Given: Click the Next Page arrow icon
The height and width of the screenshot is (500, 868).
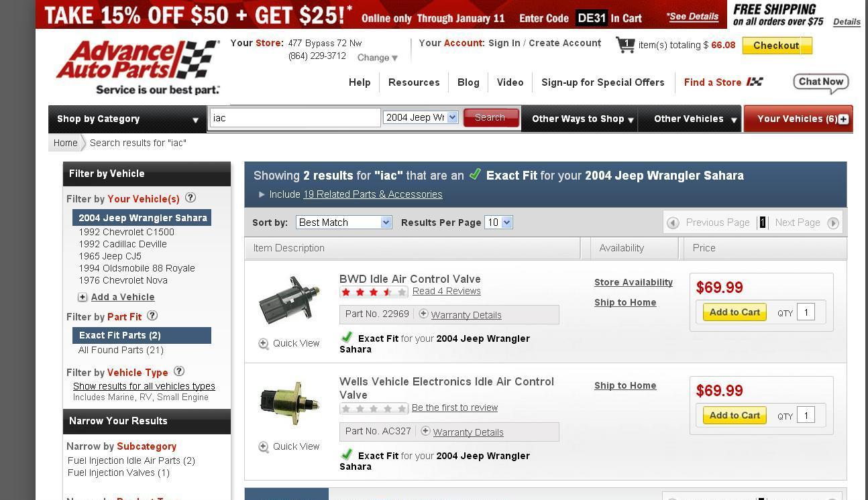Looking at the screenshot, I should pos(833,223).
